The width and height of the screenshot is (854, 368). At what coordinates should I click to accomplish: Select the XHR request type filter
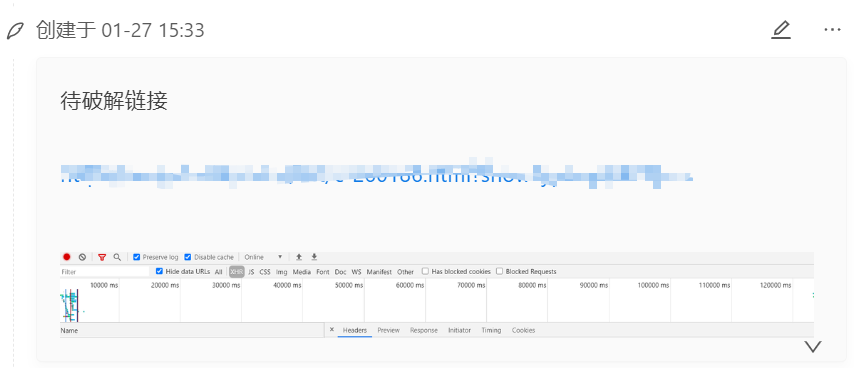237,272
